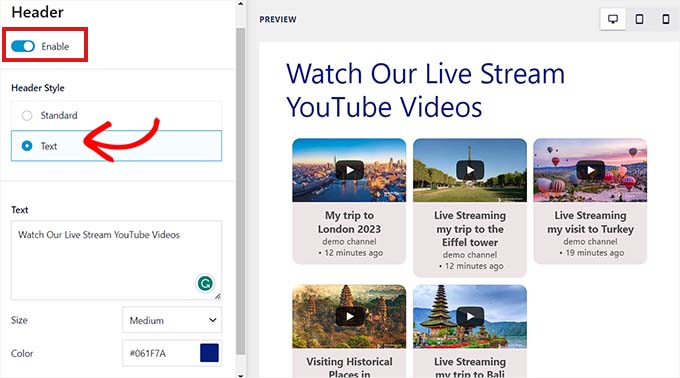Play the Visiting Historical Places video
Viewport: 680px width, 378px height.
click(x=350, y=316)
